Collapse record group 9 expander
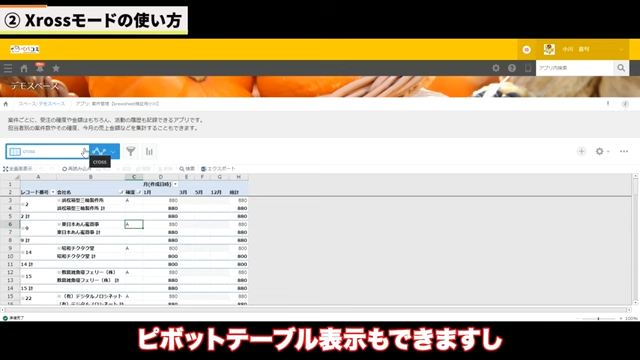This screenshot has width=640, height=360. click(x=23, y=228)
